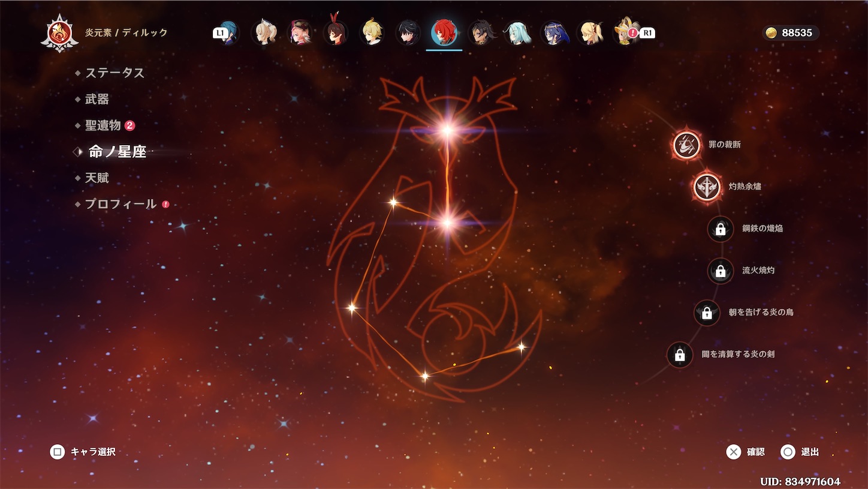Choose the light teal-haired character portrait
Screen dimensions: 868x489
coord(517,33)
